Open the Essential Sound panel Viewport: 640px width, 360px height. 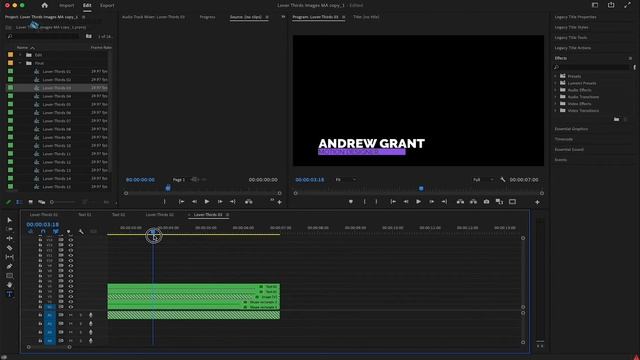point(569,150)
